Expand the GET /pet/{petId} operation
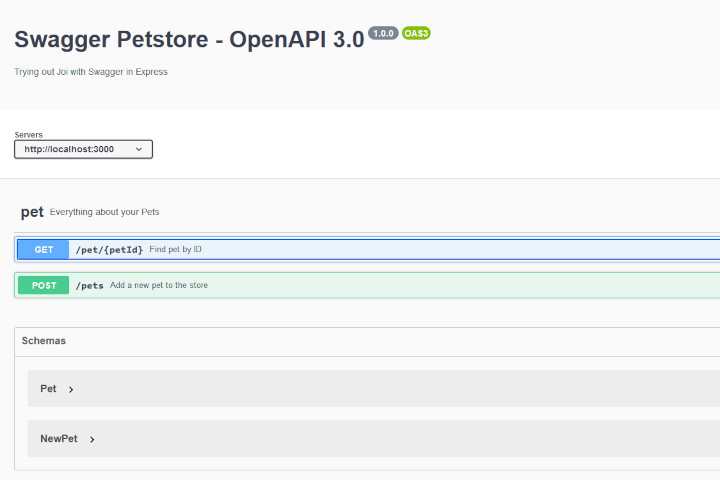Image resolution: width=720 pixels, height=480 pixels. (367, 249)
